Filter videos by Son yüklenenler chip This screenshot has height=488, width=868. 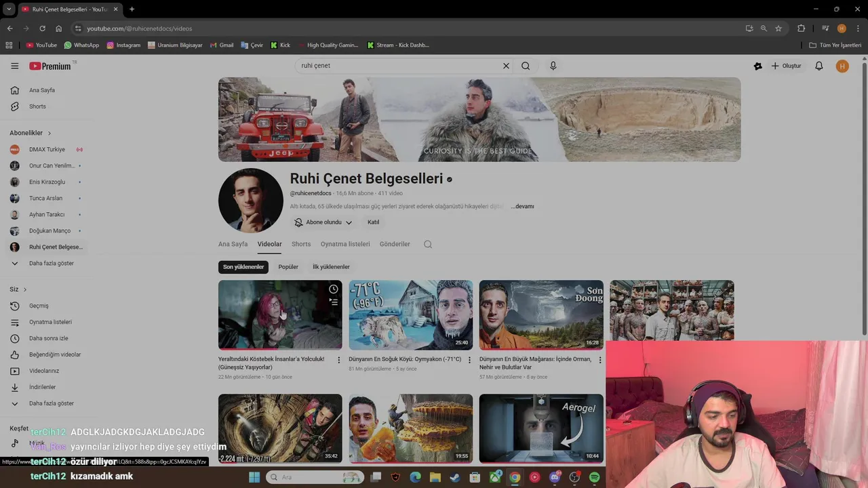[x=243, y=267]
